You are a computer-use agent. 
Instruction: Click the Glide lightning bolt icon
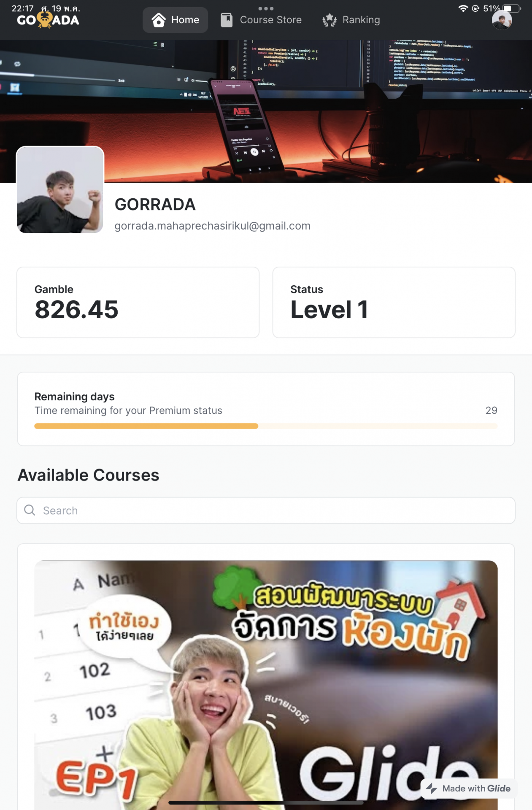click(432, 788)
